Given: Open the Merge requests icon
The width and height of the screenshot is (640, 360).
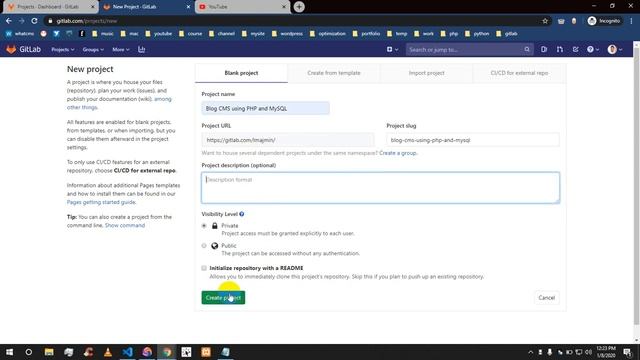Looking at the screenshot, I should click(560, 49).
